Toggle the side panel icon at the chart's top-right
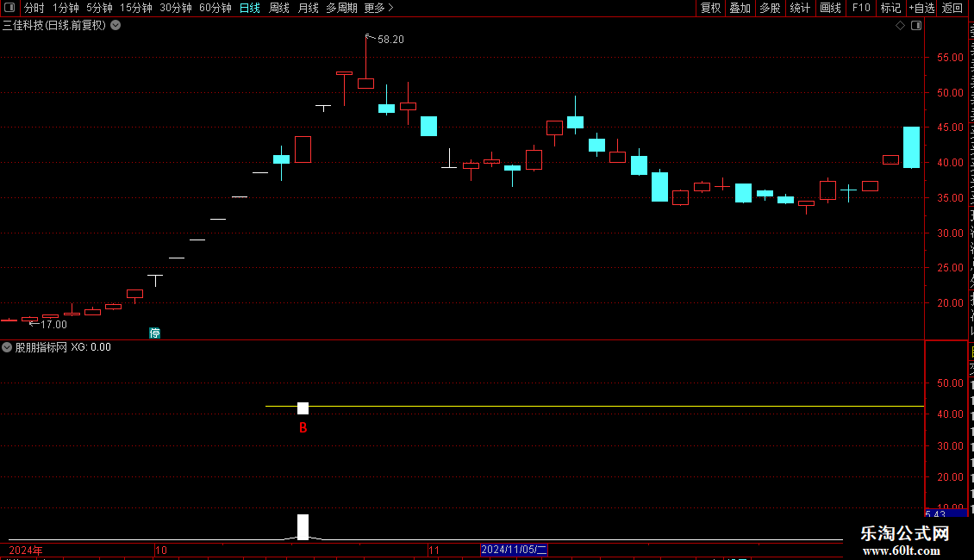Screen dimensions: 974x560 click(916, 26)
